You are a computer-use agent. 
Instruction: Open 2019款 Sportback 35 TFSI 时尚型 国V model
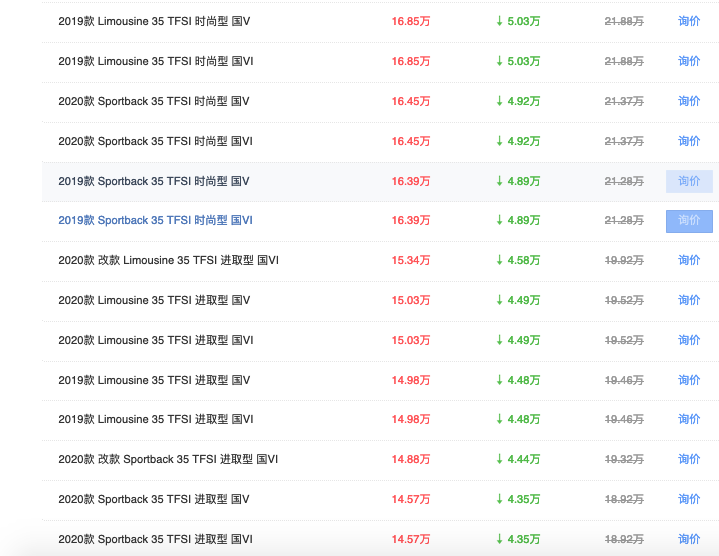tap(154, 181)
